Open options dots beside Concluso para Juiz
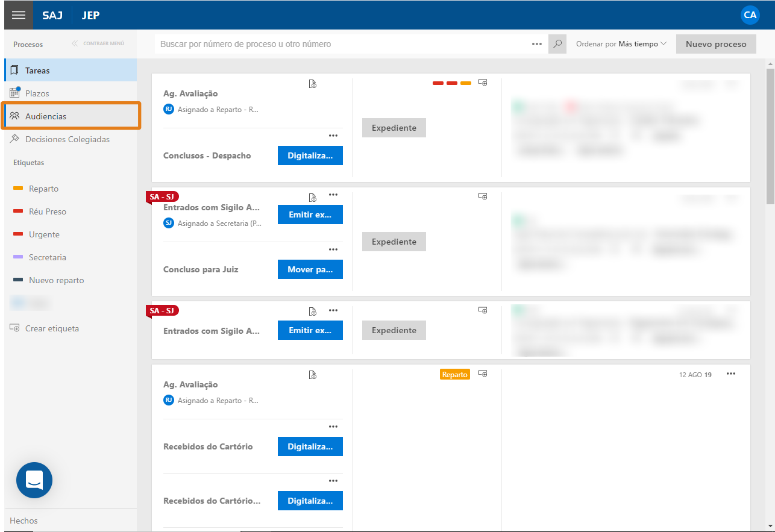775x532 pixels. (x=333, y=249)
